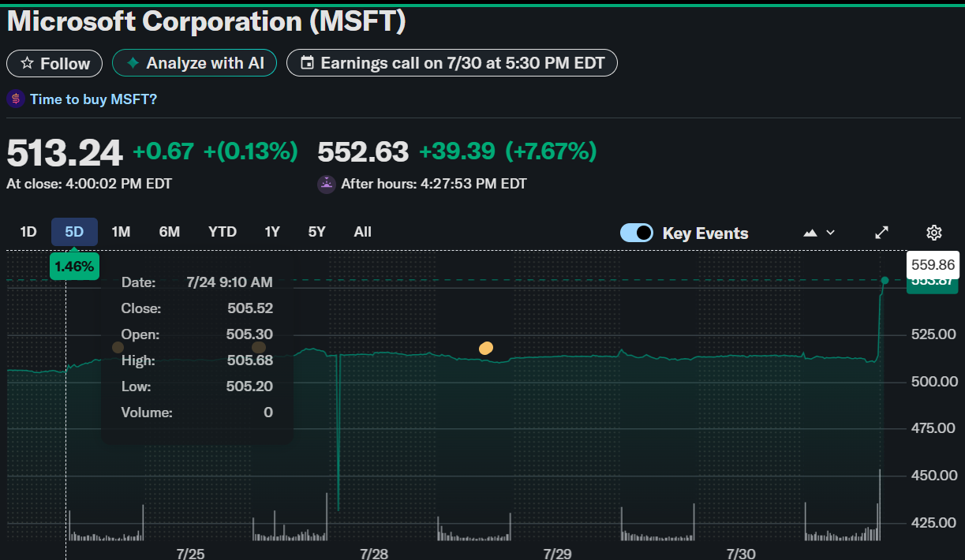This screenshot has height=560, width=965.
Task: Select the 5Y chart range
Action: 317,232
